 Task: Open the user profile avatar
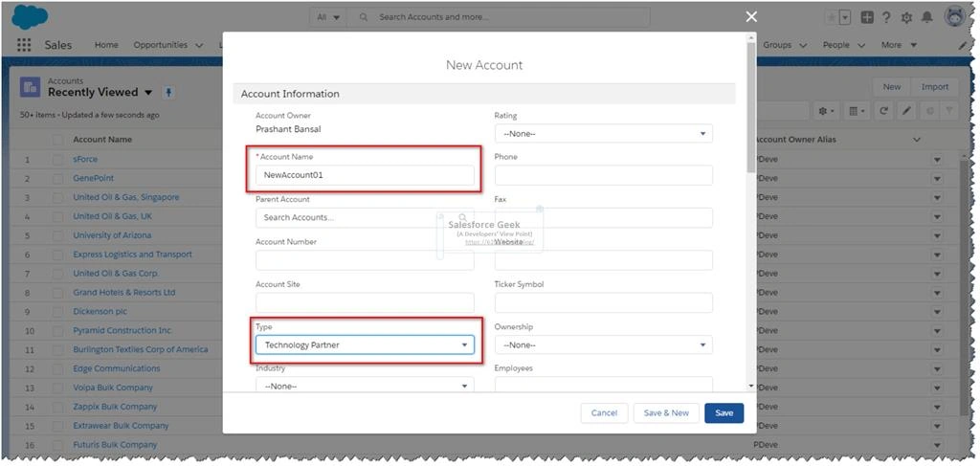955,17
